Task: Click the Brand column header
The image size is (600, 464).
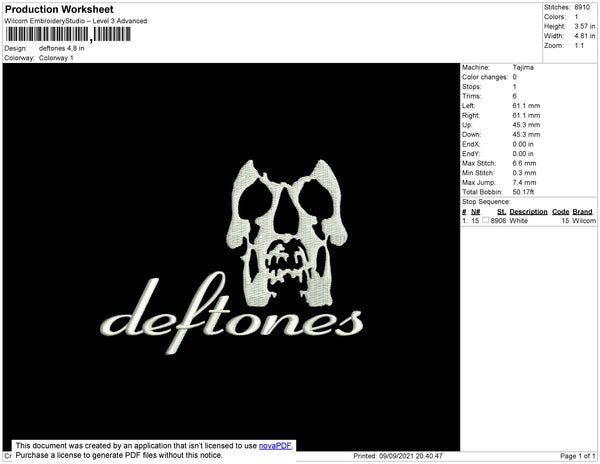Action: tap(582, 212)
